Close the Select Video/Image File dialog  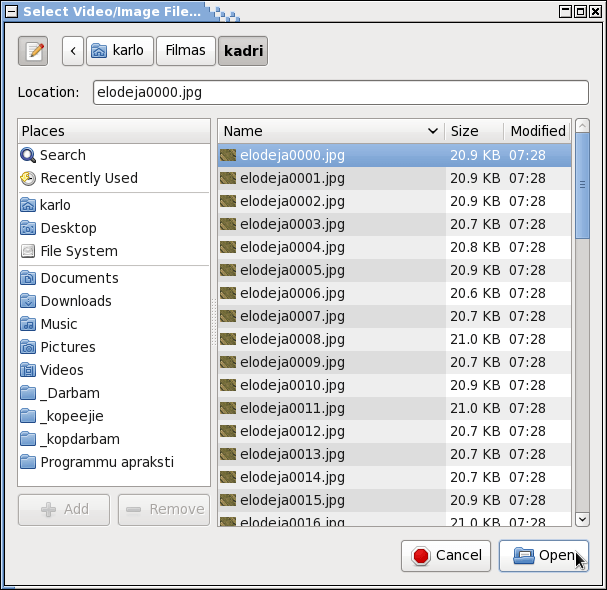(x=595, y=12)
